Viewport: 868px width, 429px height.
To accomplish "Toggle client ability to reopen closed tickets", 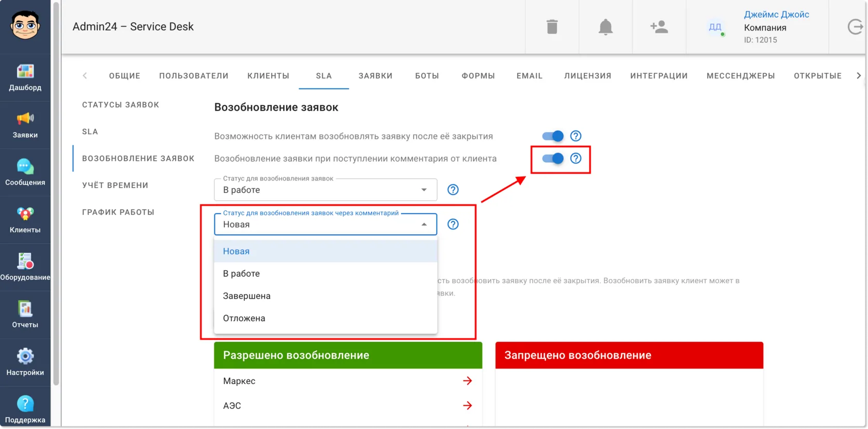I will click(553, 136).
